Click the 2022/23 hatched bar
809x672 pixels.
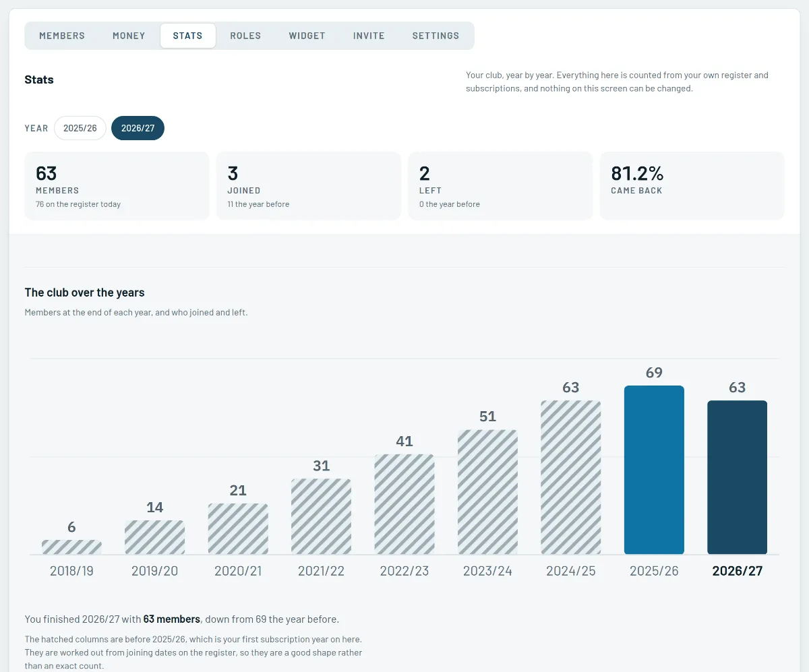click(404, 504)
